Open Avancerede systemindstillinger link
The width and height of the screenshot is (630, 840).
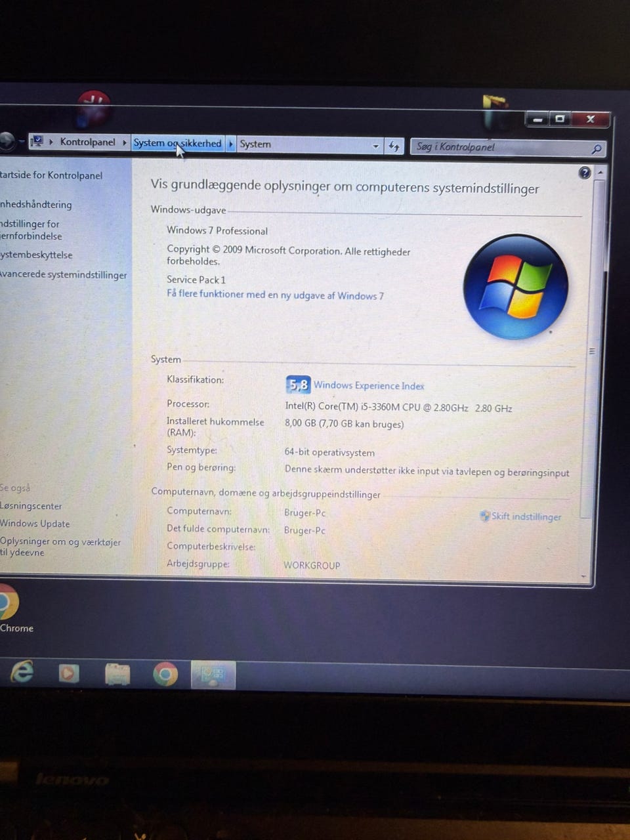63,274
